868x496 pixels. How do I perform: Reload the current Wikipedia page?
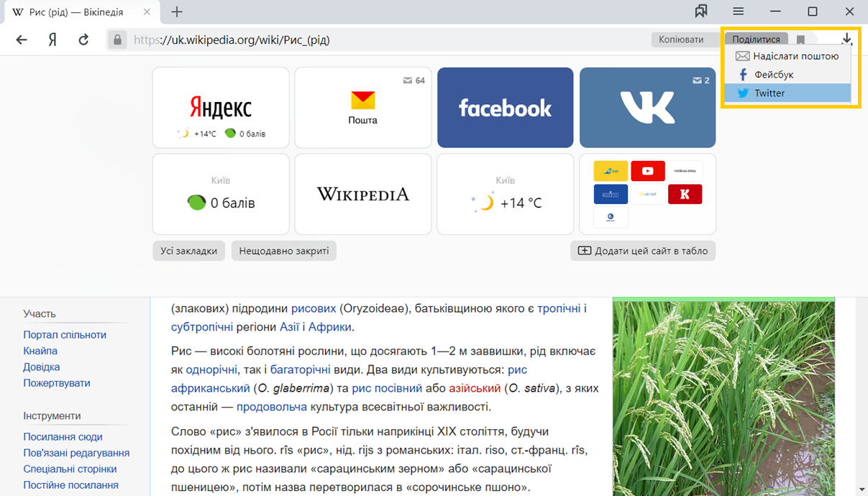83,40
